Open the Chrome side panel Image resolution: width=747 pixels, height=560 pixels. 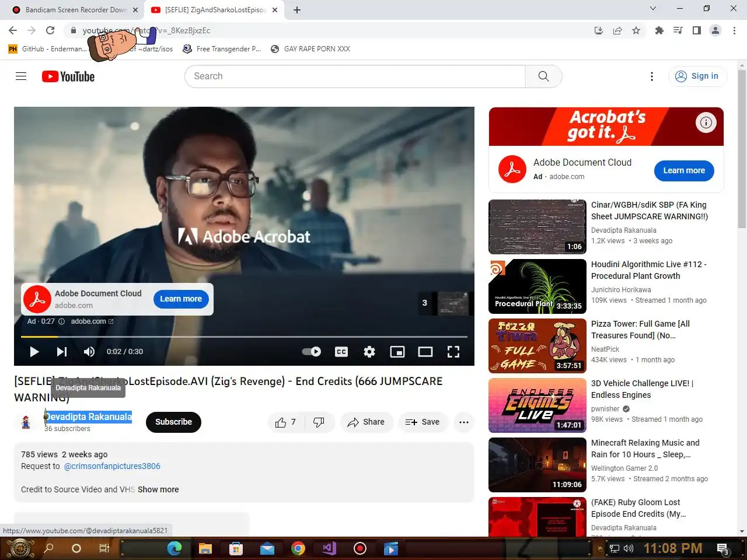pos(696,30)
